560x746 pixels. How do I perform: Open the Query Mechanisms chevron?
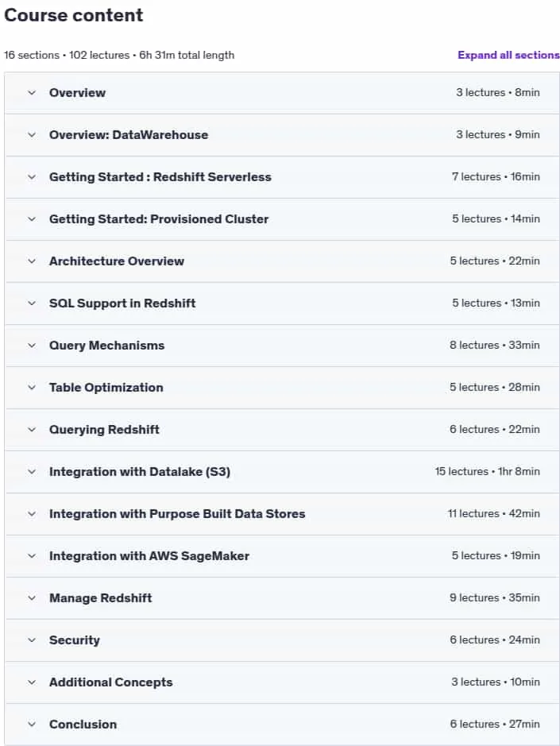coord(32,346)
